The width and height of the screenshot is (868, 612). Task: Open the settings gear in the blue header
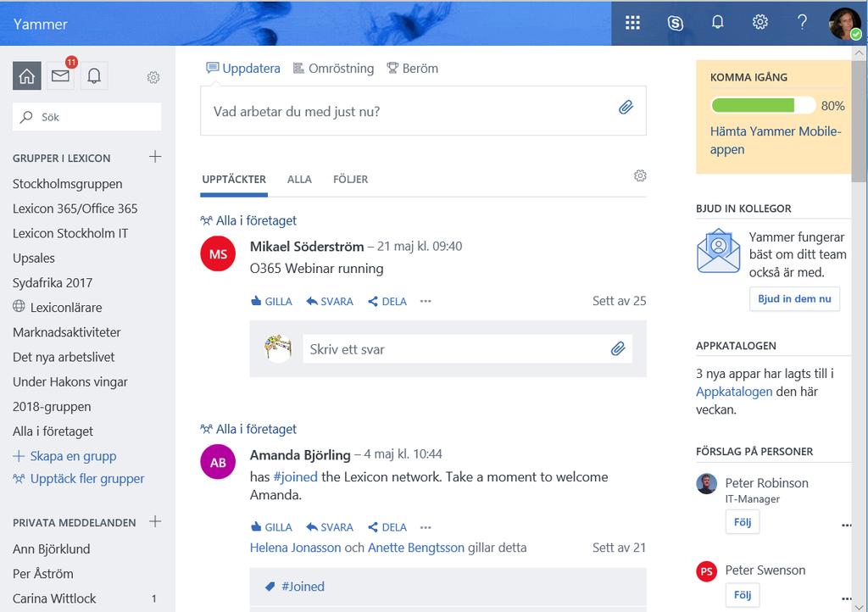click(x=759, y=22)
